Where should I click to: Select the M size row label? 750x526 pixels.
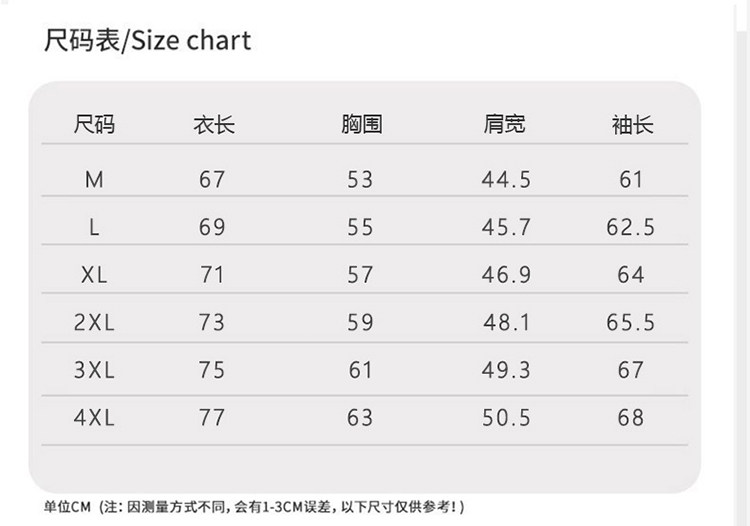pyautogui.click(x=94, y=180)
